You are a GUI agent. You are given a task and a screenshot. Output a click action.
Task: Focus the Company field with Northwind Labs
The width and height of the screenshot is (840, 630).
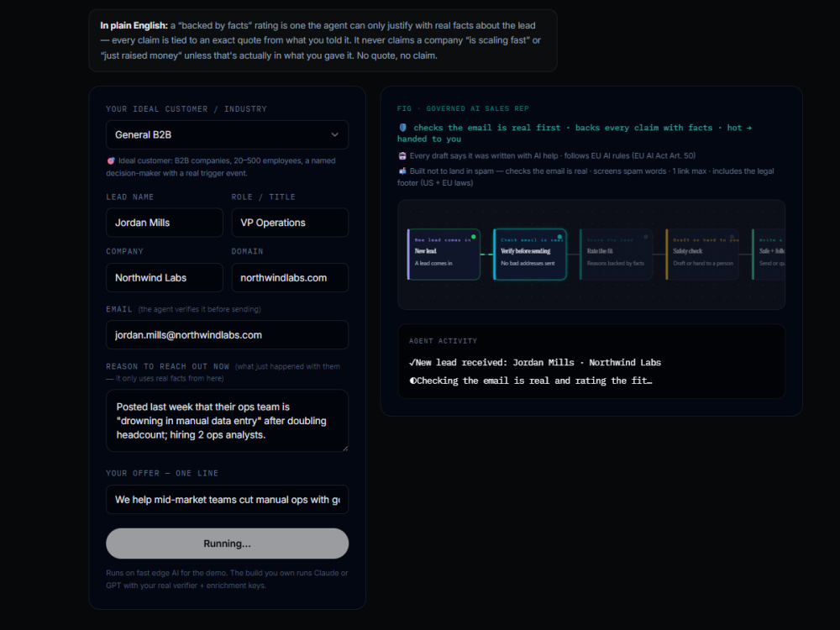pyautogui.click(x=165, y=277)
